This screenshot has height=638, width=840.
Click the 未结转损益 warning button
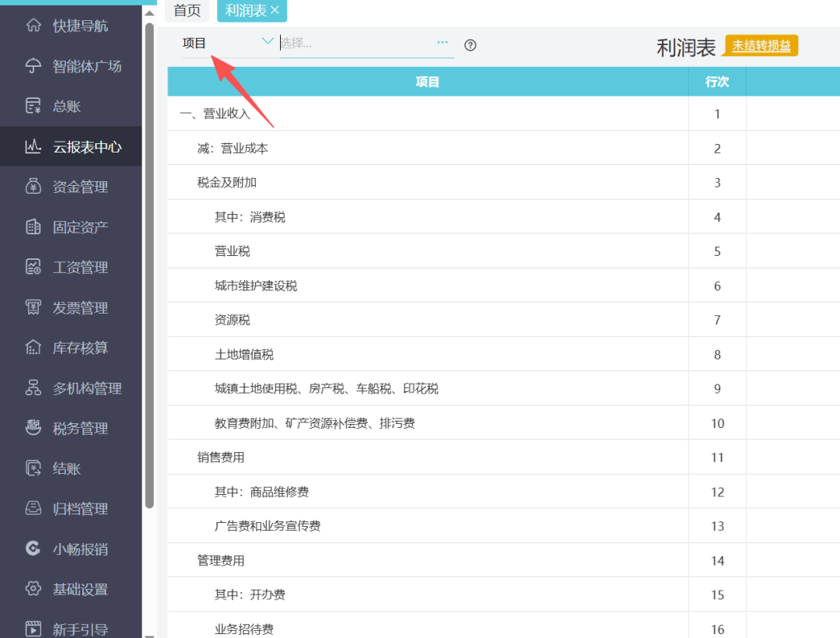pos(759,45)
